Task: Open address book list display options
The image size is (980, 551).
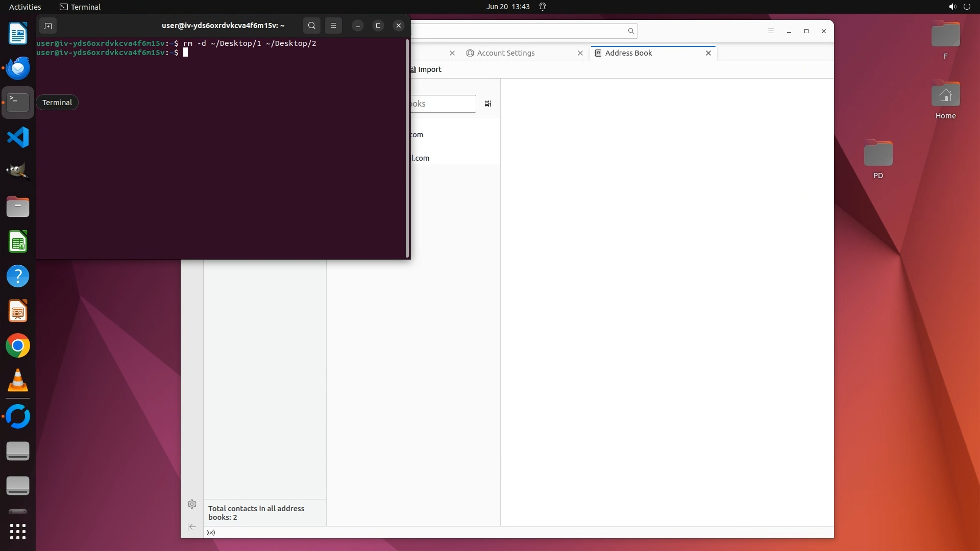Action: (487, 104)
